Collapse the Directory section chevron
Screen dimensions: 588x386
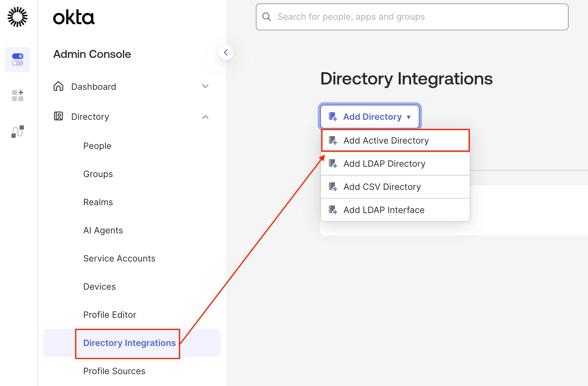coord(205,117)
